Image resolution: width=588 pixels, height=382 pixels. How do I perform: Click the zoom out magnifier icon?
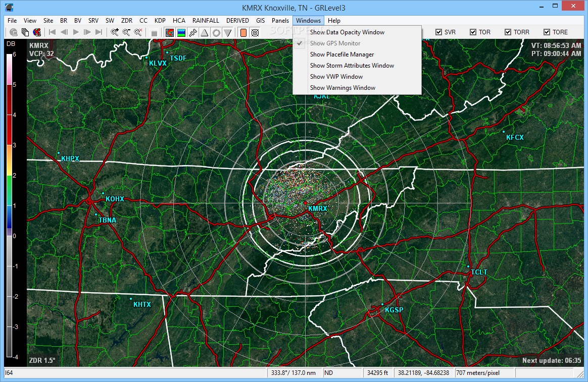tap(126, 32)
